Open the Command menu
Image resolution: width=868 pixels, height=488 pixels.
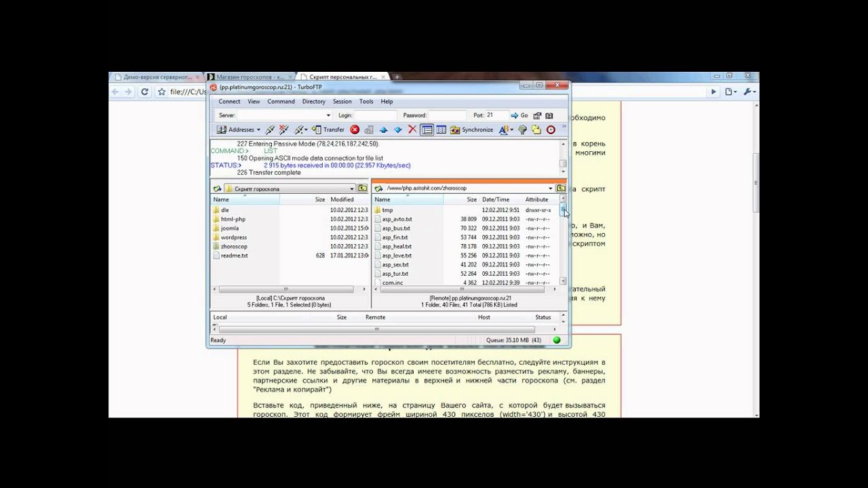click(281, 102)
